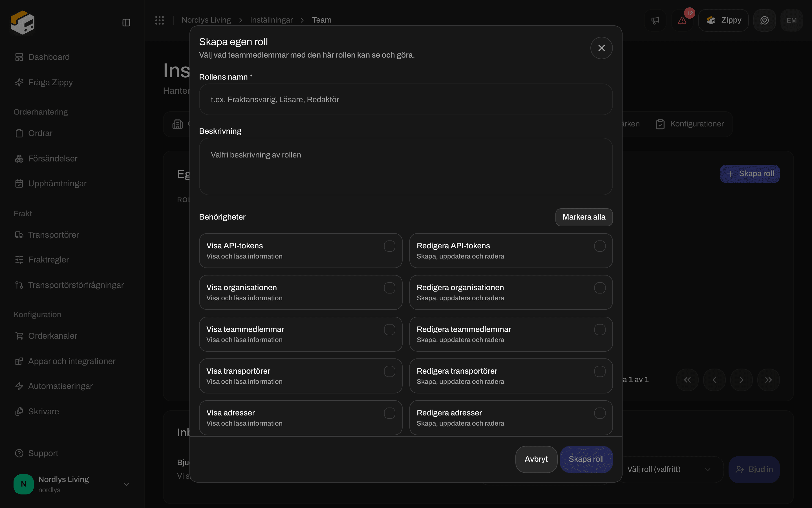This screenshot has height=508, width=812.
Task: Go to the first page of roles
Action: coord(687,380)
